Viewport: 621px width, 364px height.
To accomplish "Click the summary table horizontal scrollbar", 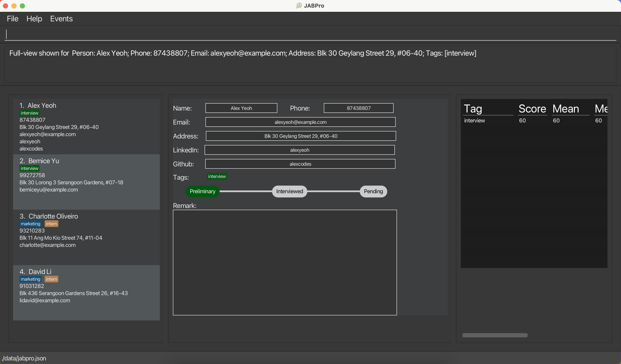I will [x=495, y=335].
